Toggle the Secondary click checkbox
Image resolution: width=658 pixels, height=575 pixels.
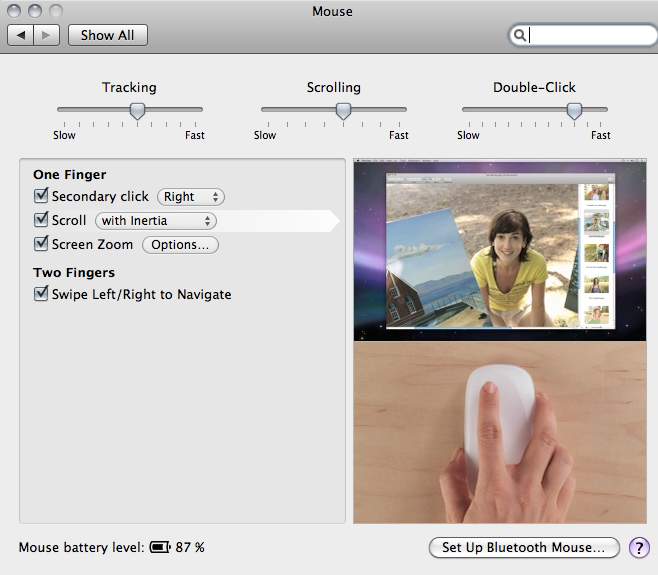pyautogui.click(x=41, y=197)
